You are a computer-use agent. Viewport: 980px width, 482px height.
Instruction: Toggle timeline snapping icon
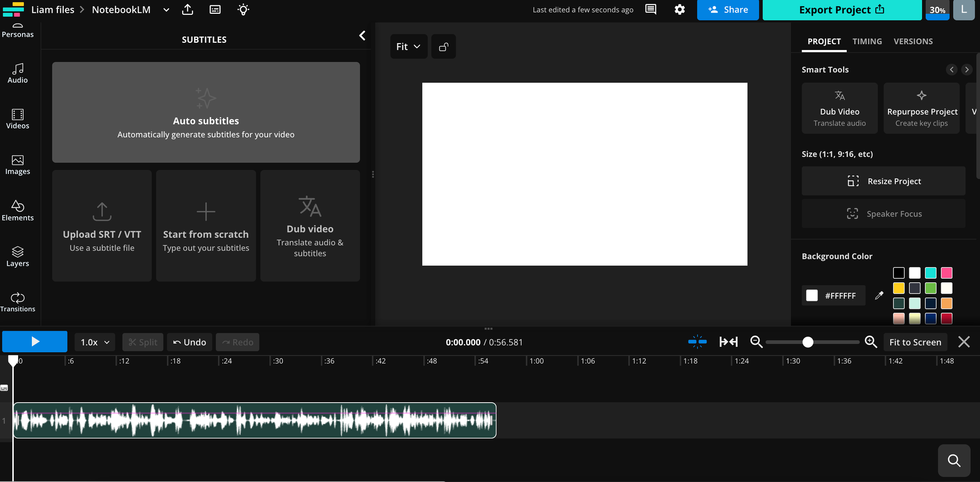coord(697,342)
